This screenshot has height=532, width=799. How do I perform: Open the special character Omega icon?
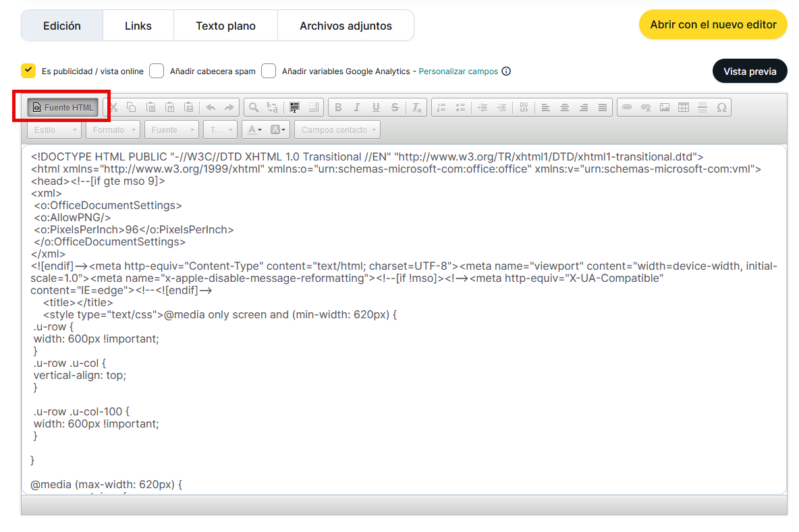coord(721,107)
